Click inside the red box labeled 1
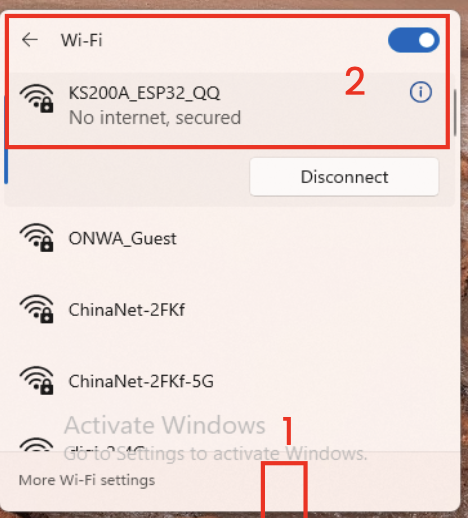Viewport: 468px width, 518px height. [284, 489]
